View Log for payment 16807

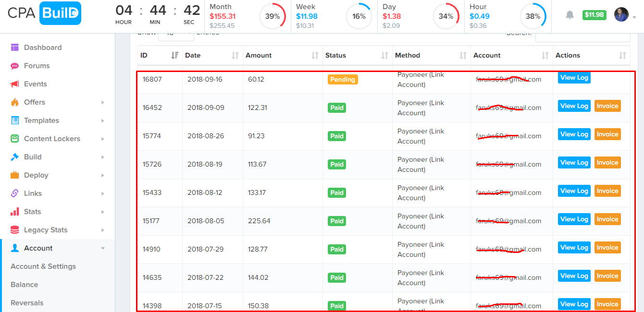pos(574,78)
